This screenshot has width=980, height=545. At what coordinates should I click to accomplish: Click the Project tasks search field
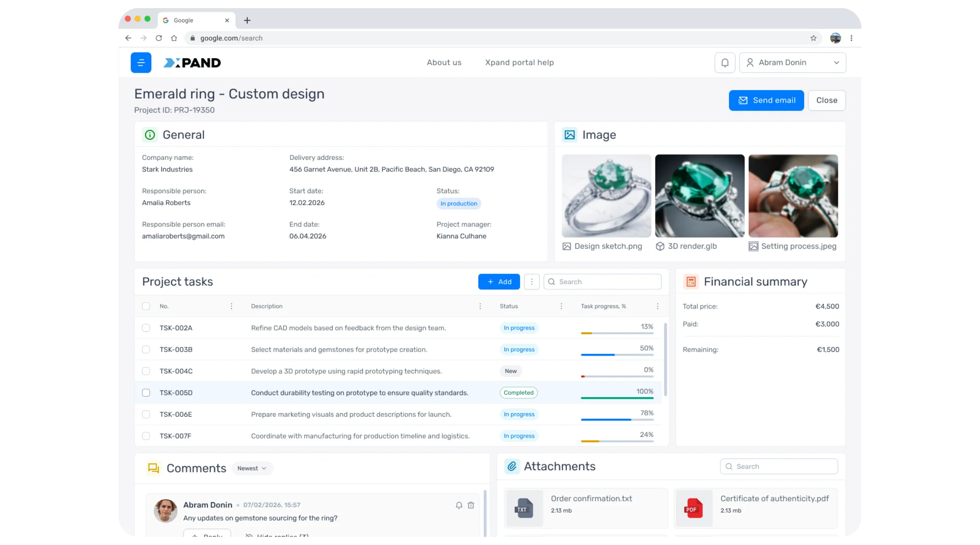[x=602, y=282]
